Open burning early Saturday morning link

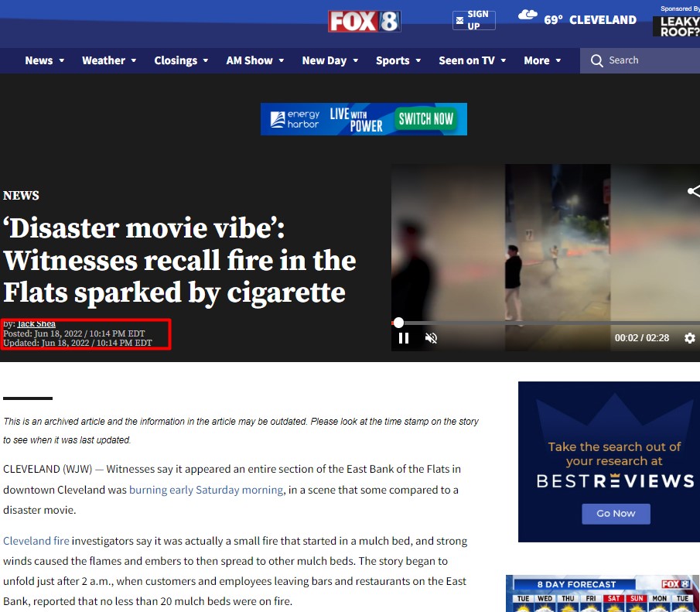tap(206, 490)
